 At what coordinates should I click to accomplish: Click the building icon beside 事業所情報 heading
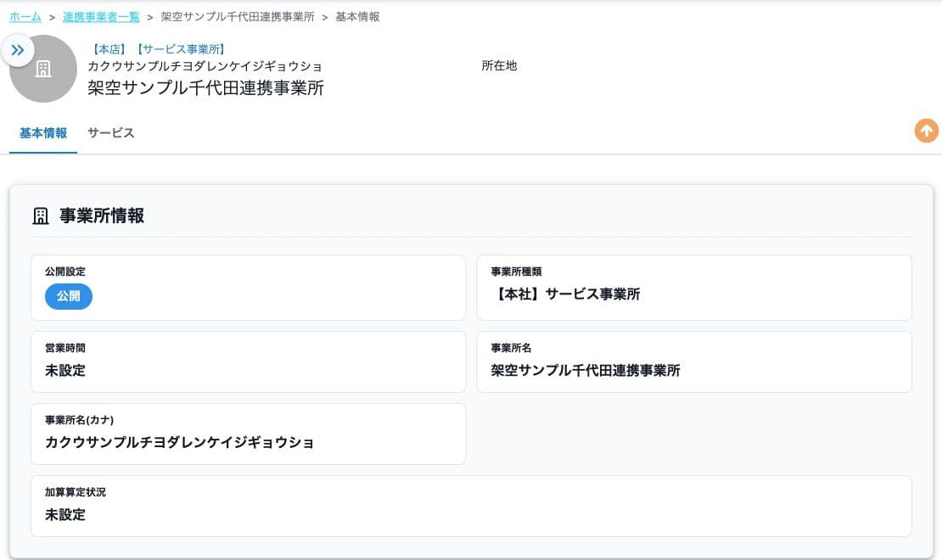[40, 216]
